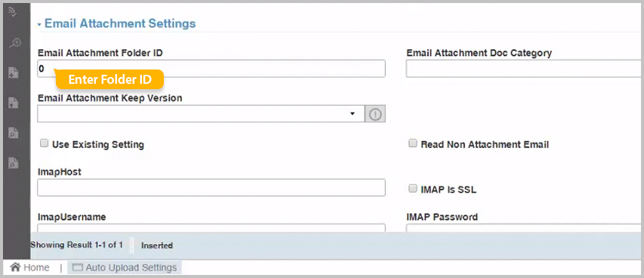The width and height of the screenshot is (644, 278).
Task: Click the info icon beside Keep Version
Action: [374, 115]
